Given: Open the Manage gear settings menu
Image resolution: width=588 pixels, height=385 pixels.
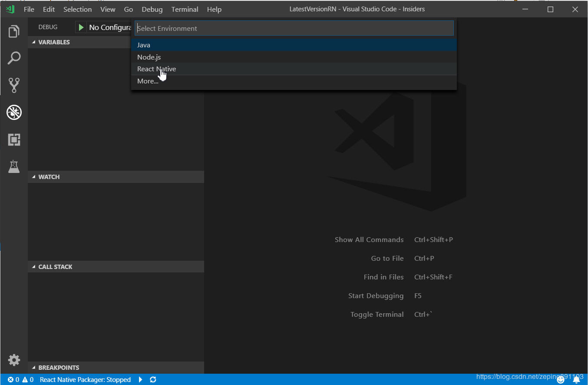Looking at the screenshot, I should pos(14,360).
